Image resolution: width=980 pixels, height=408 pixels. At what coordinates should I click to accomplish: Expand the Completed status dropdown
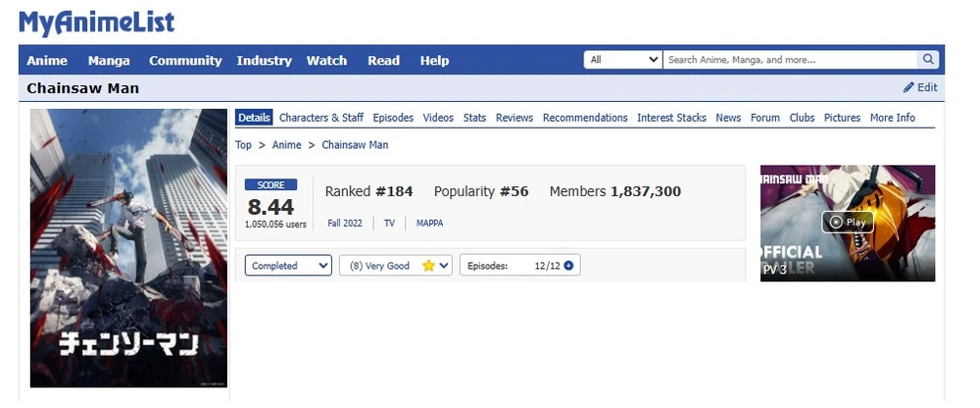pyautogui.click(x=288, y=266)
